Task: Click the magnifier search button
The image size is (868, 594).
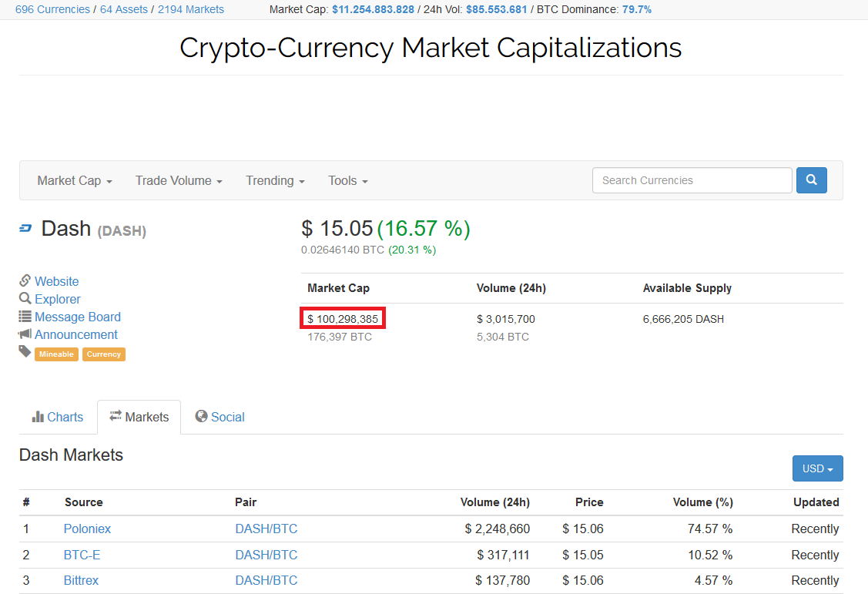Action: [811, 180]
